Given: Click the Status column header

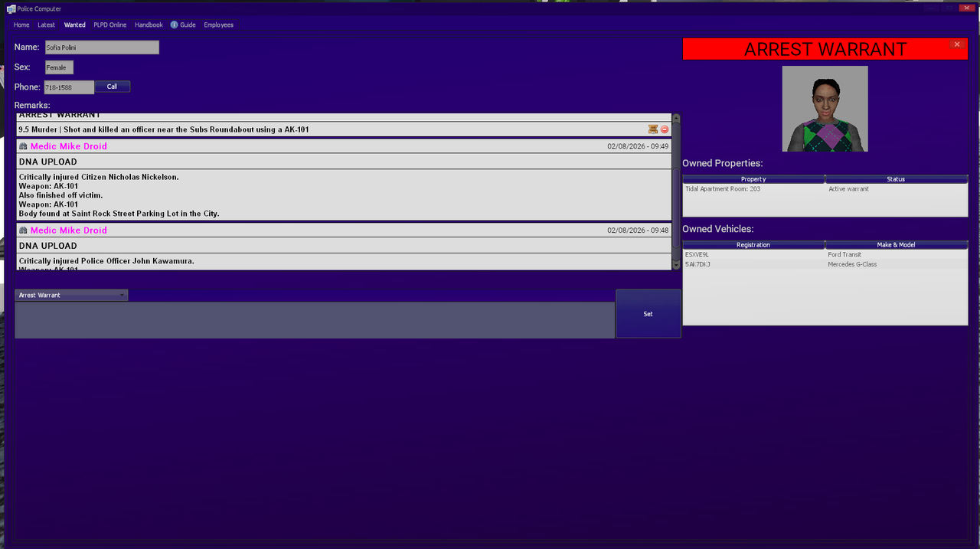Looking at the screenshot, I should coord(897,179).
